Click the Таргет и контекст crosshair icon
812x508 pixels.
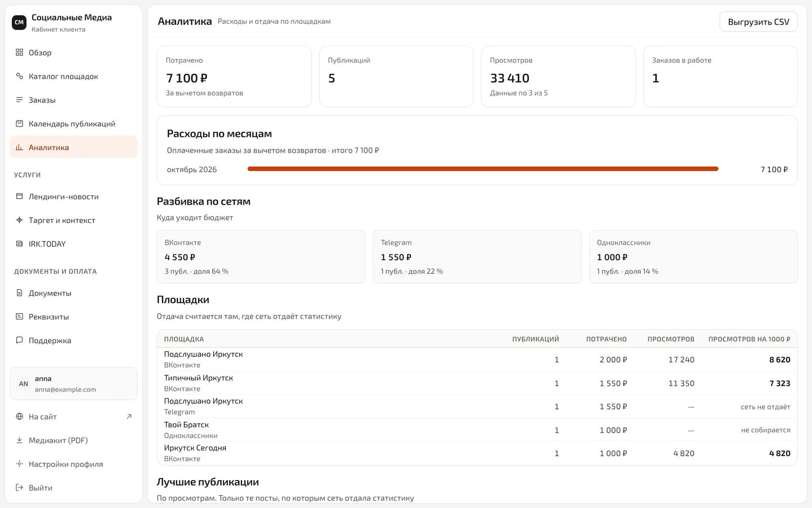(19, 220)
